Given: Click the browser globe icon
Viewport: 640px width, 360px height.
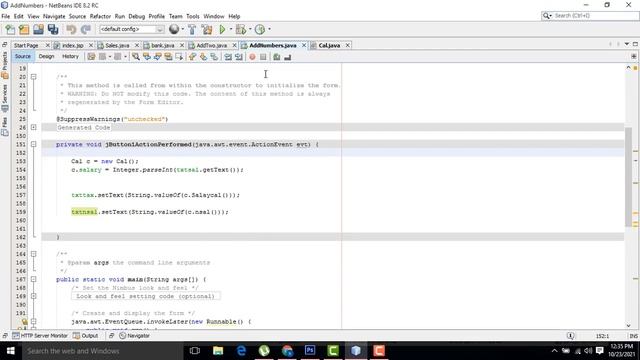Looking at the screenshot, I should coord(174,29).
